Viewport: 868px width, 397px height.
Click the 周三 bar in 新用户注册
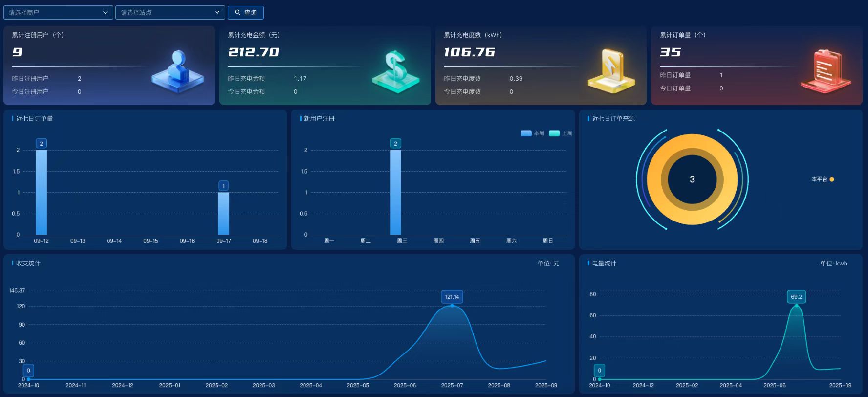pos(395,192)
